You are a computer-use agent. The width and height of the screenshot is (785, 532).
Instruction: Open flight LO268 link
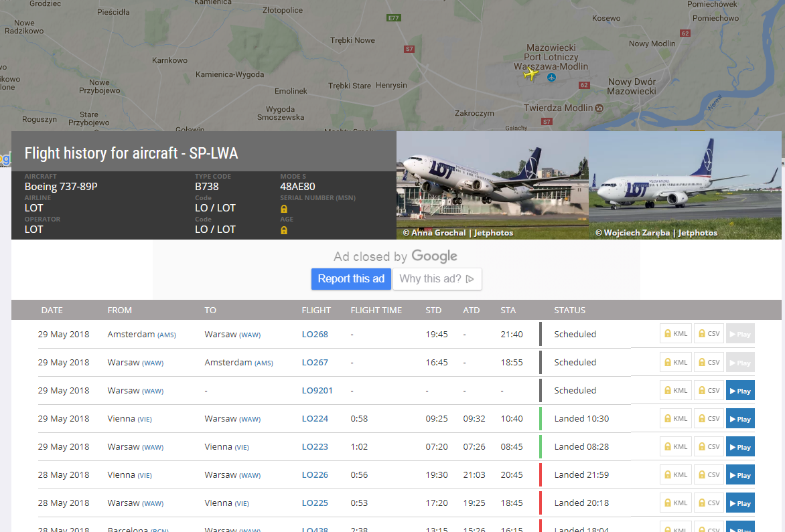315,334
